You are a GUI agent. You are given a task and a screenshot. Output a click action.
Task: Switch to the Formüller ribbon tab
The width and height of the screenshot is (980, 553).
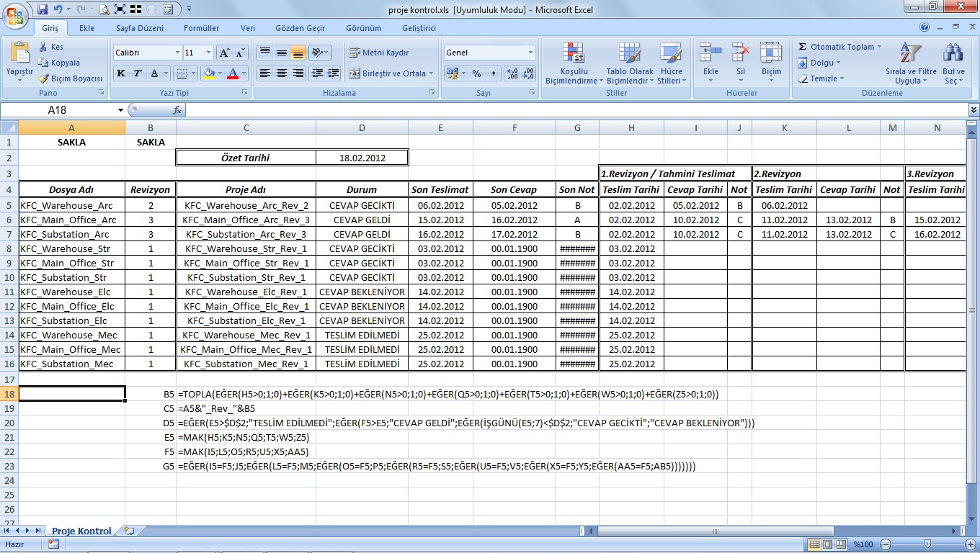pyautogui.click(x=200, y=27)
